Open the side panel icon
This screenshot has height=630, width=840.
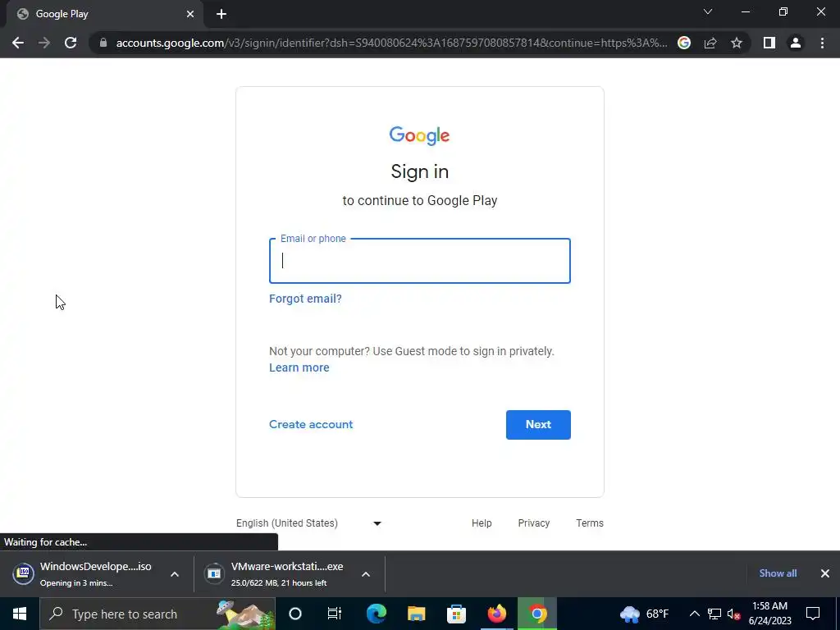pyautogui.click(x=769, y=43)
